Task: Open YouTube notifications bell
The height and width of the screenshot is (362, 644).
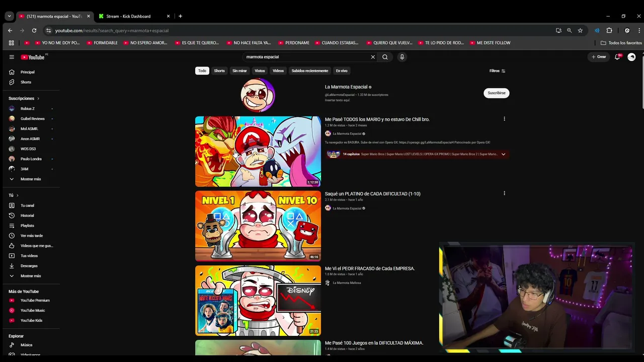Action: tap(617, 57)
